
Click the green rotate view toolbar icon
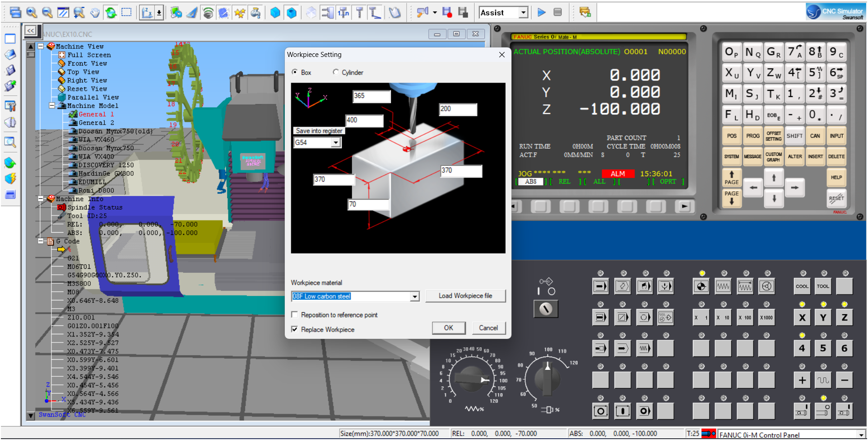(111, 13)
